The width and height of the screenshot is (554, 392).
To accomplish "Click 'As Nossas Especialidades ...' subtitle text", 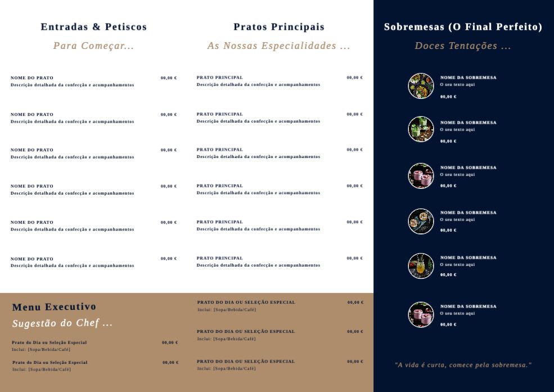I will pos(279,46).
